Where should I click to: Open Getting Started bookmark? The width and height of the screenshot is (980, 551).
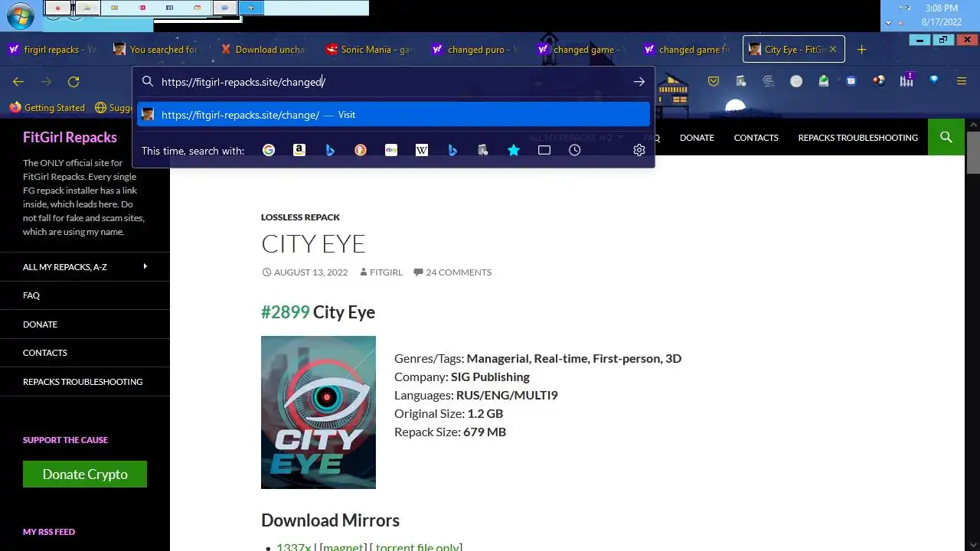47,108
